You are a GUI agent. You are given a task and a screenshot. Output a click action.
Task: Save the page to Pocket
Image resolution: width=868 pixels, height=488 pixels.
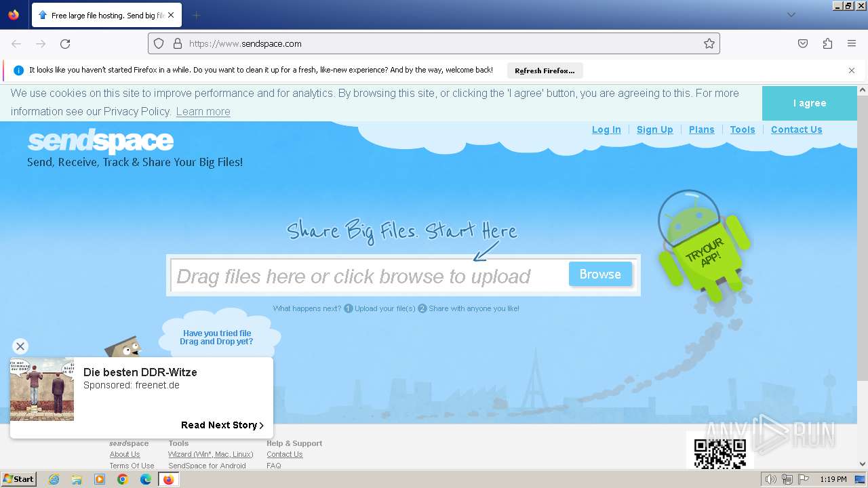(803, 43)
